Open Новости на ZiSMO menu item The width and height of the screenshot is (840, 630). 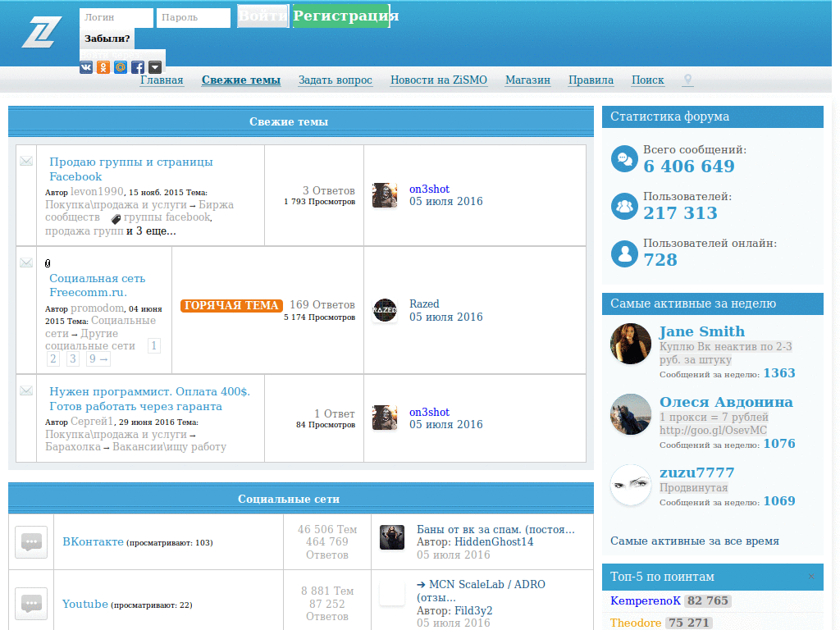pos(439,80)
